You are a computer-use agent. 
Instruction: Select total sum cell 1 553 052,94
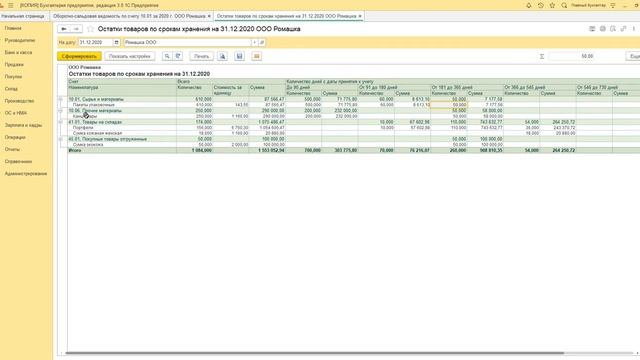coord(267,151)
